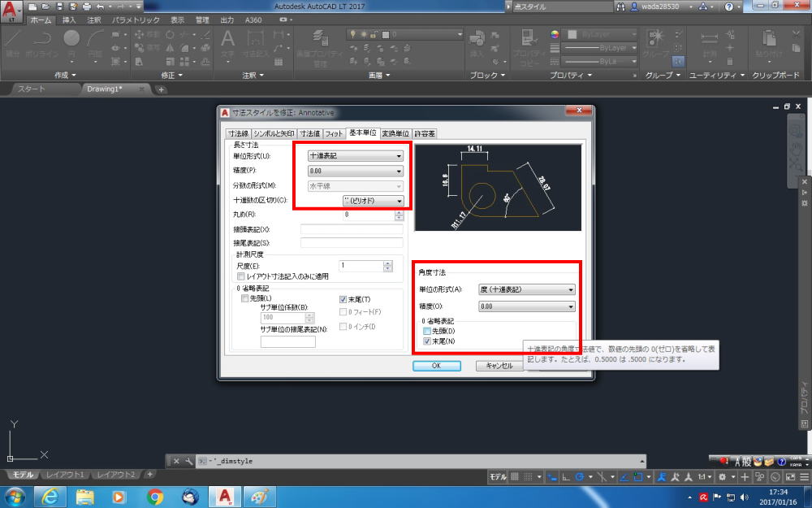
Task: Click the 接尾表記(S) suffix input field
Action: [x=352, y=242]
